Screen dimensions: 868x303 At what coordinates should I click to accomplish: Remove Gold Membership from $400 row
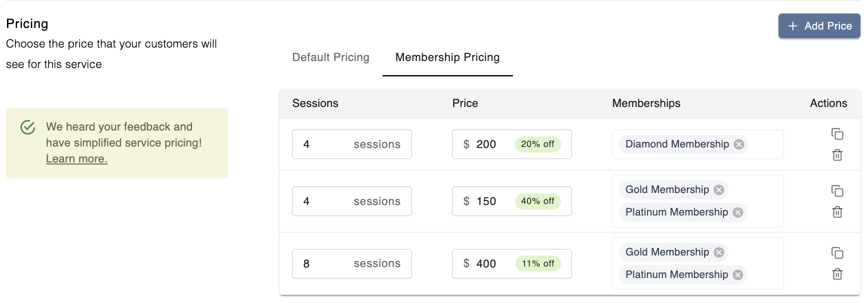719,252
